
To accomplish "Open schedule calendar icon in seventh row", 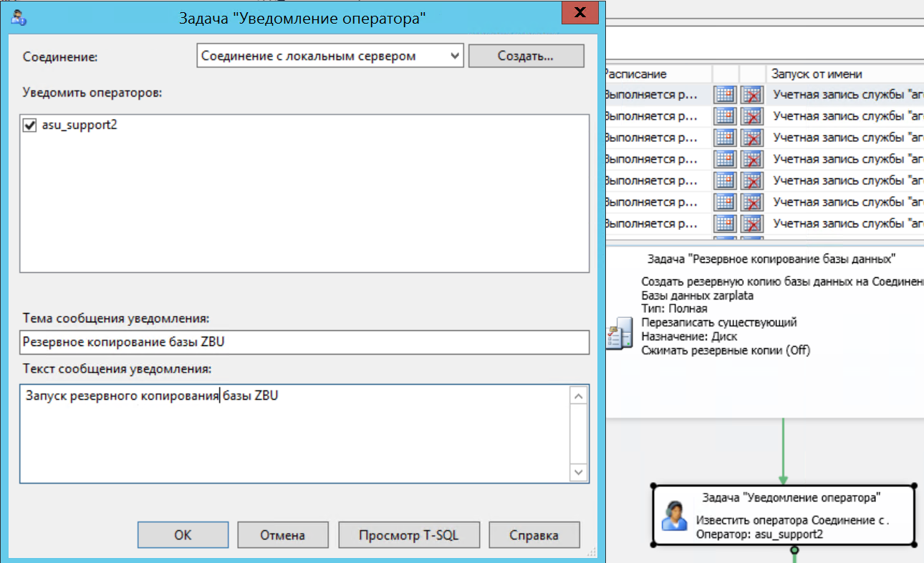I will [726, 223].
